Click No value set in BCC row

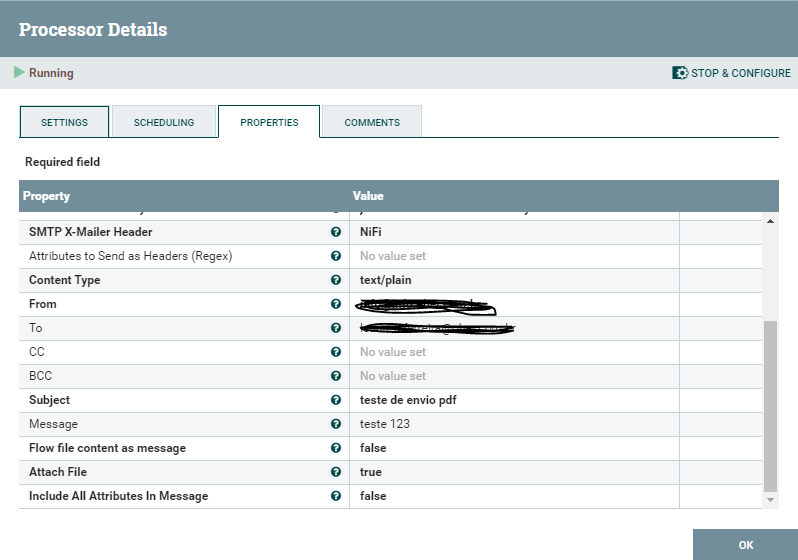392,376
